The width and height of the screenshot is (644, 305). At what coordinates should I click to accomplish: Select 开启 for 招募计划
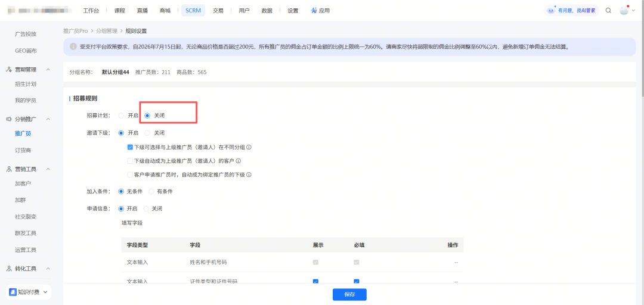pyautogui.click(x=120, y=116)
